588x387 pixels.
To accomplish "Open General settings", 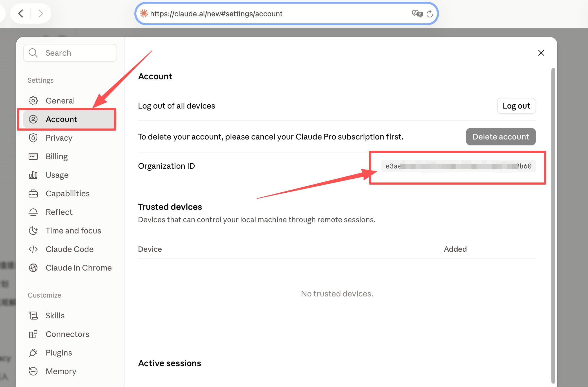I will tap(70, 101).
